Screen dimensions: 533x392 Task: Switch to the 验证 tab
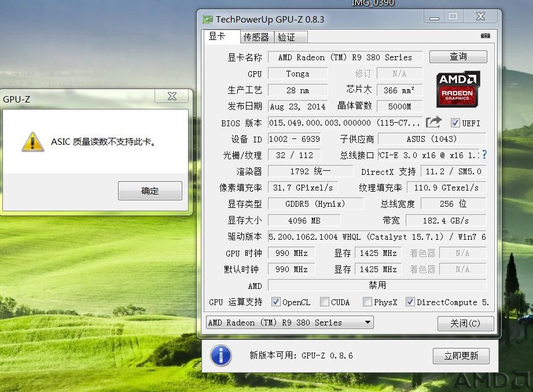tap(291, 37)
